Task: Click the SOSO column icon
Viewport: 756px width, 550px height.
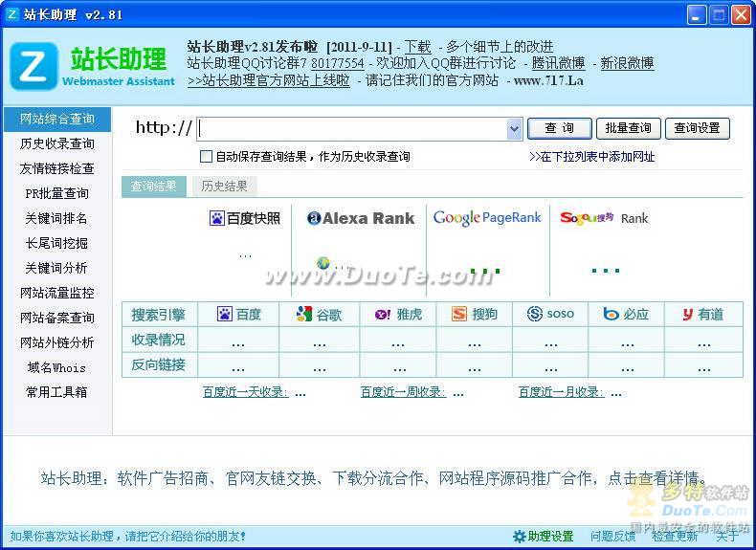Action: (535, 315)
